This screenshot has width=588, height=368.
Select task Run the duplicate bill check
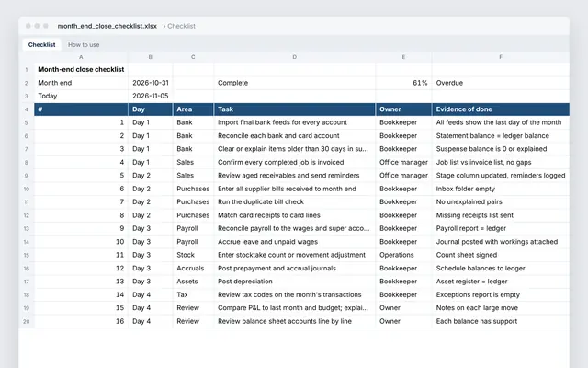[x=294, y=202]
